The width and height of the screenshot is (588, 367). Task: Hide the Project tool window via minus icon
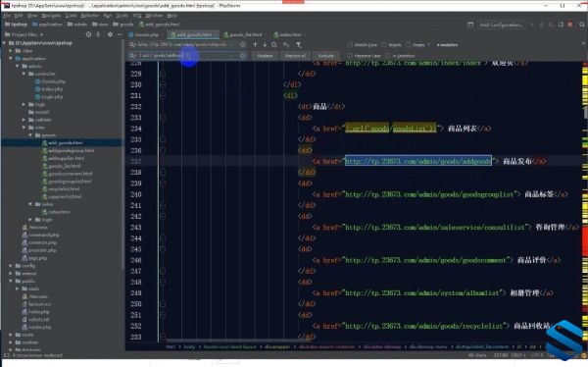click(120, 34)
